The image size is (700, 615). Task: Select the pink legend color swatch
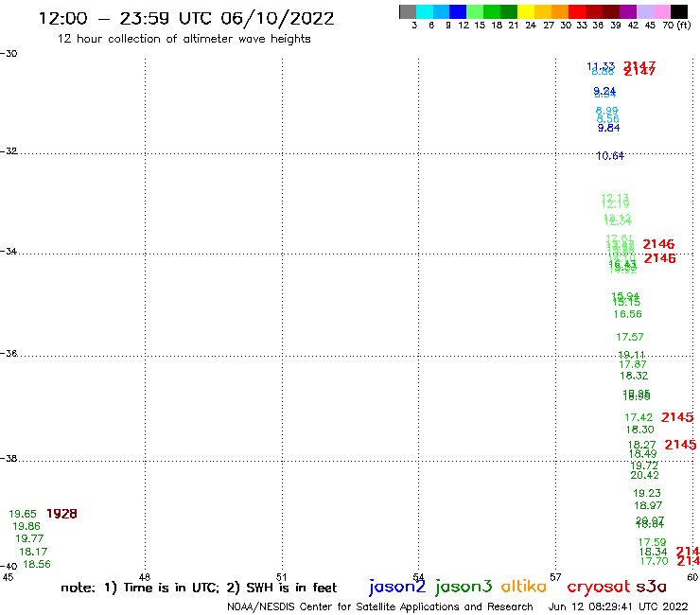[x=662, y=11]
